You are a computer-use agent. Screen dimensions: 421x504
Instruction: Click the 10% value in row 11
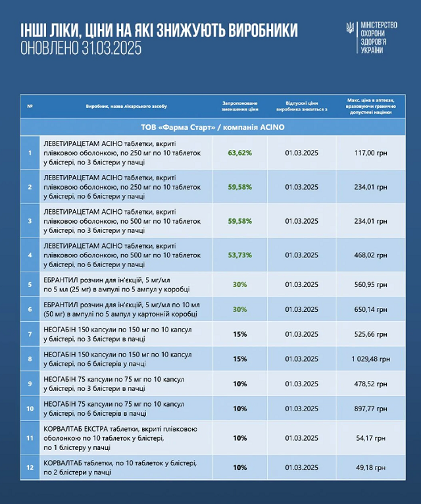coord(240,438)
